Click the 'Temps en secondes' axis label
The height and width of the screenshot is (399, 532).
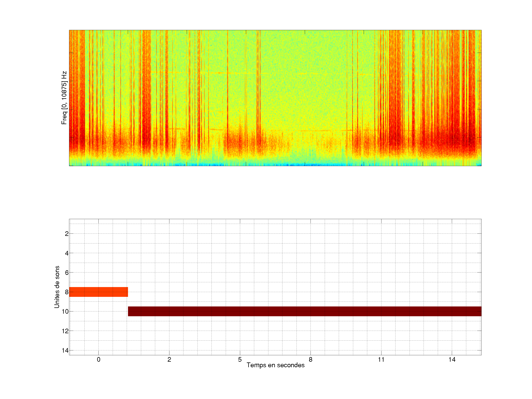[x=275, y=365]
